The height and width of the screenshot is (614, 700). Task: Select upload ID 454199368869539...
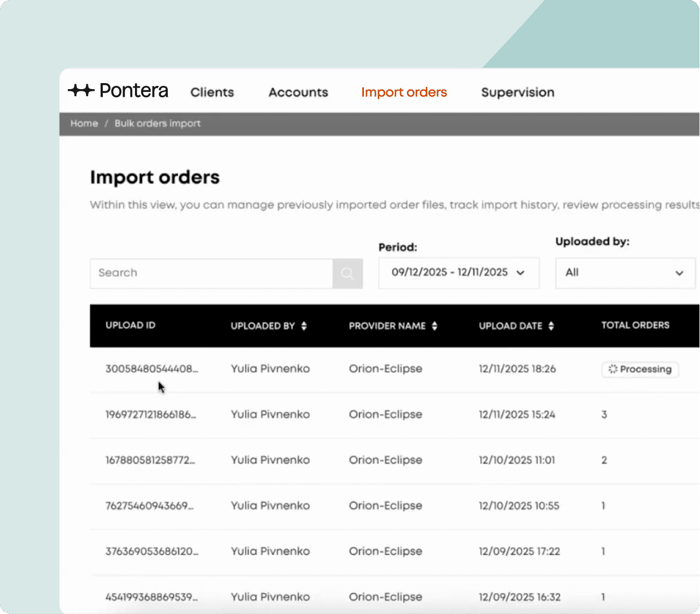(151, 597)
